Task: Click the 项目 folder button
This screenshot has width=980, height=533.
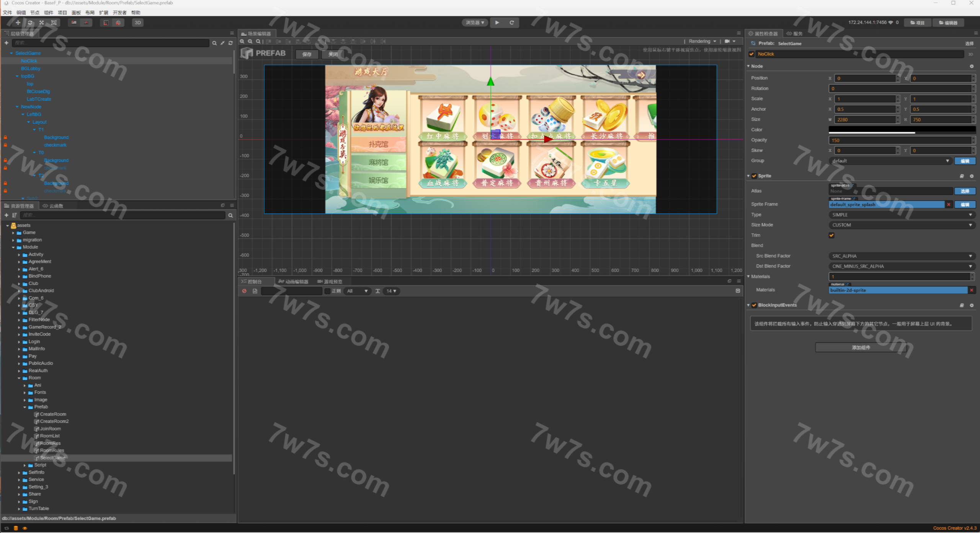Action: click(917, 23)
